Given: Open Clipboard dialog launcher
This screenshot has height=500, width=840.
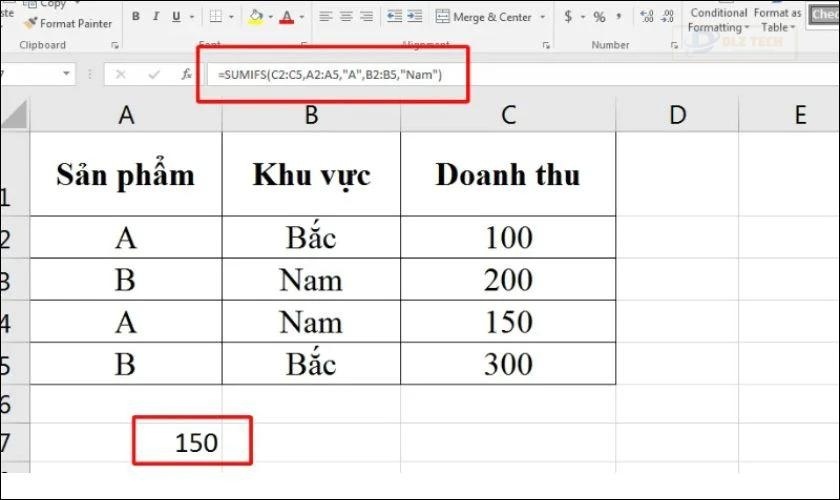Looking at the screenshot, I should click(x=115, y=46).
